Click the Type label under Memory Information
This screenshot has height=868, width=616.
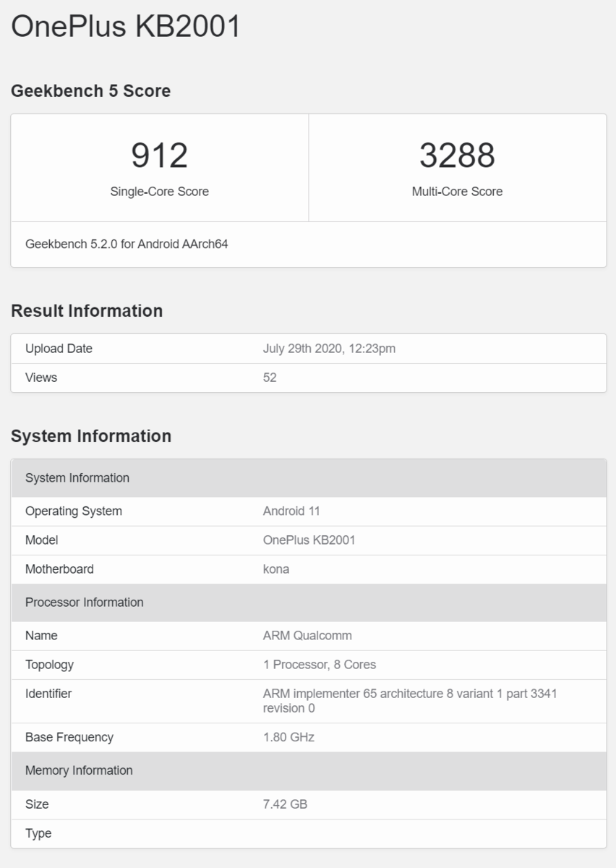[x=38, y=833]
